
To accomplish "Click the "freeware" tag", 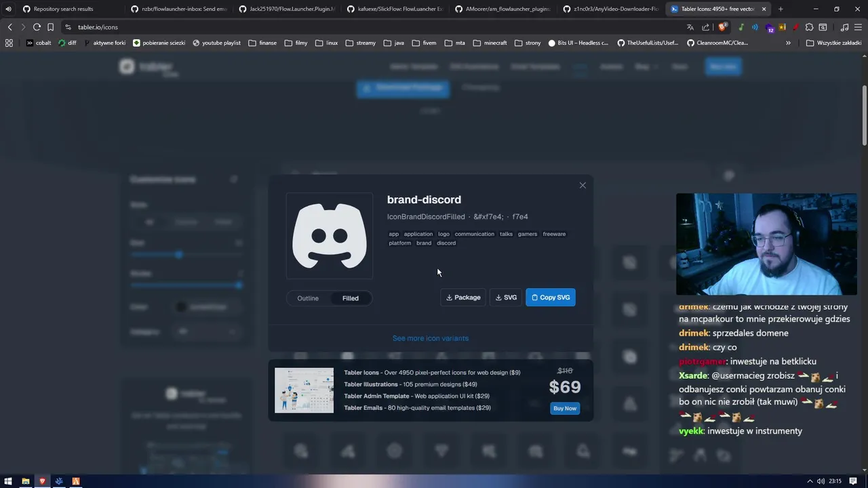I will point(554,234).
